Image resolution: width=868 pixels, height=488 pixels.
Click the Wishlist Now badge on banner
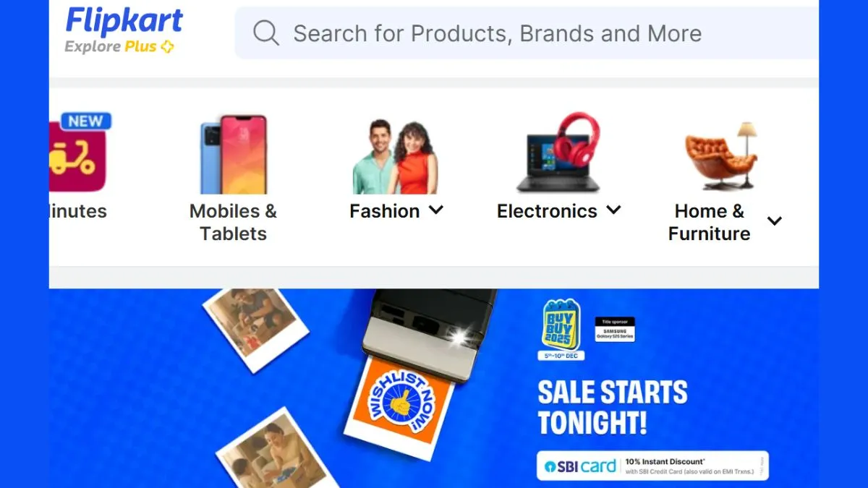click(400, 403)
